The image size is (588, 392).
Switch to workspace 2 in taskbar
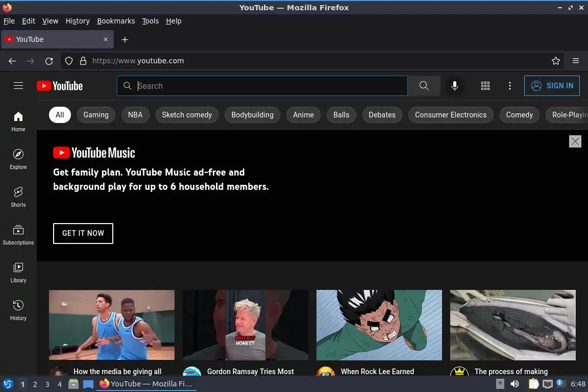pos(35,384)
